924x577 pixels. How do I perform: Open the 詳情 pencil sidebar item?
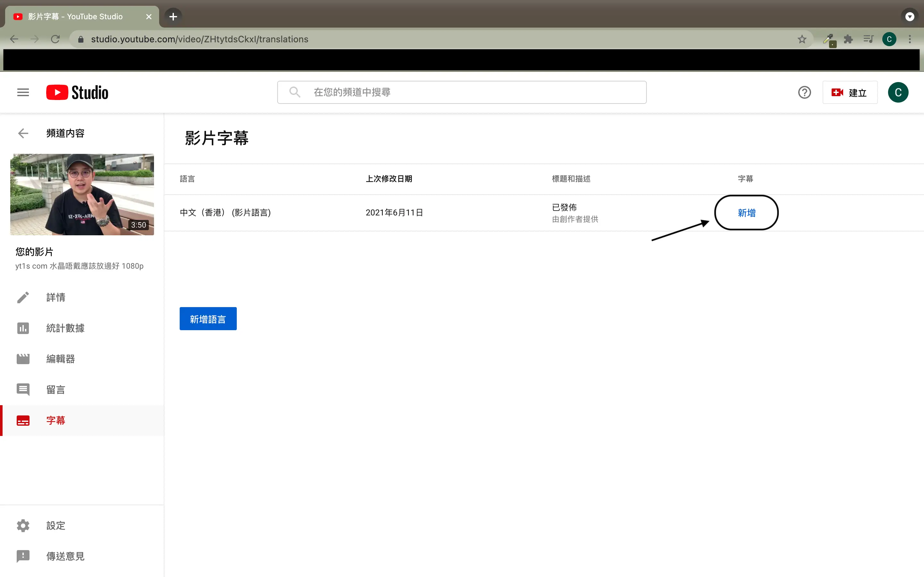56,297
